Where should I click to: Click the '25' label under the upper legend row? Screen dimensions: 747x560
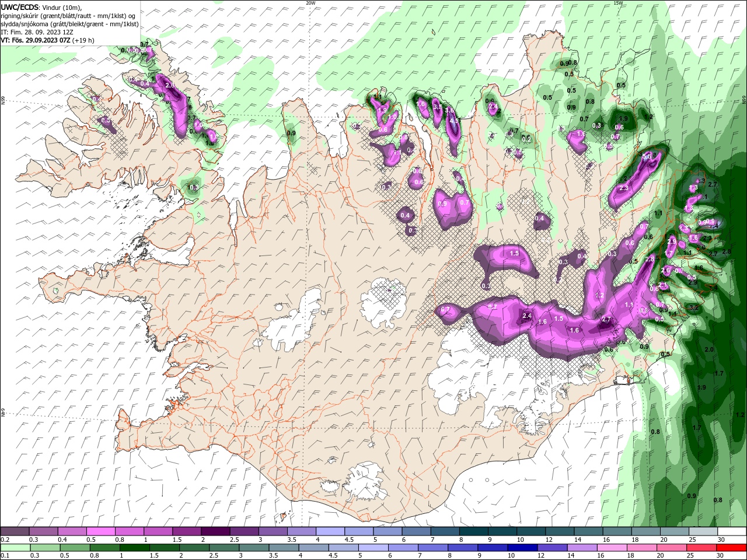point(692,540)
